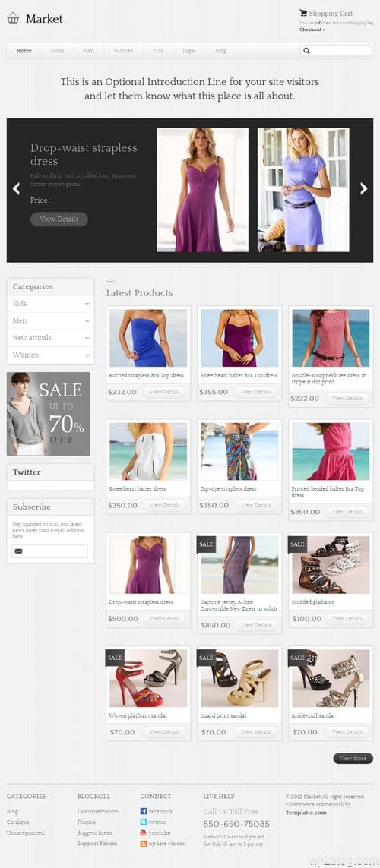View Details for $355.00 Sweetheart halter dress
Viewport: 380px width, 868px height.
(x=255, y=392)
